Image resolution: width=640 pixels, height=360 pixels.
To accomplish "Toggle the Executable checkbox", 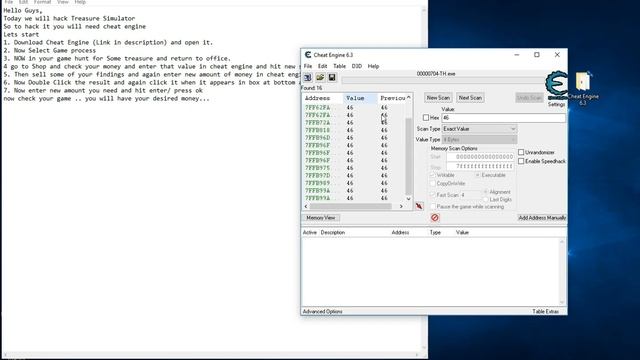I will pos(477,175).
